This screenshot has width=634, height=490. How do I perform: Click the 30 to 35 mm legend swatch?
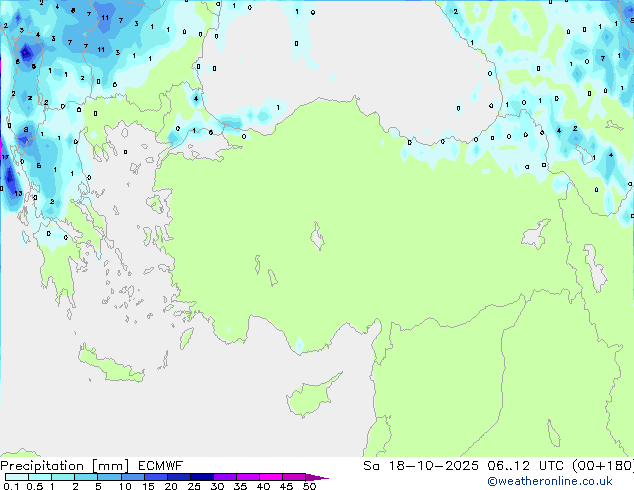(224, 477)
